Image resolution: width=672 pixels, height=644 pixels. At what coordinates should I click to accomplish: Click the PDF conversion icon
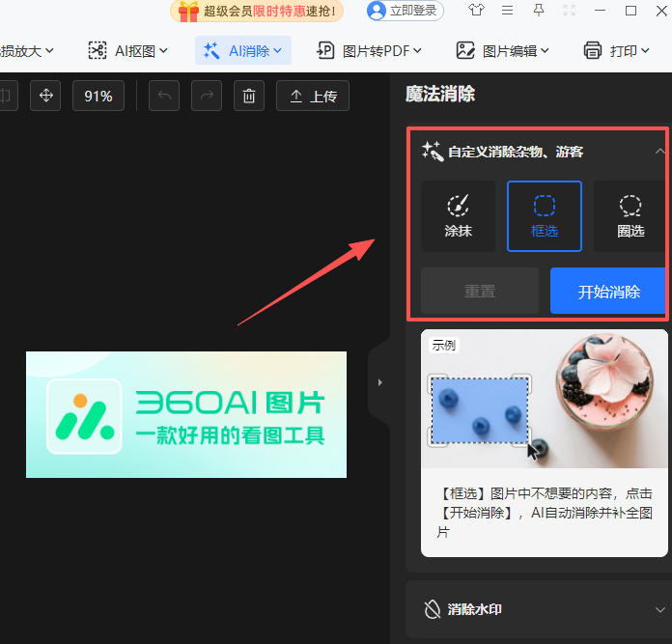[x=325, y=50]
